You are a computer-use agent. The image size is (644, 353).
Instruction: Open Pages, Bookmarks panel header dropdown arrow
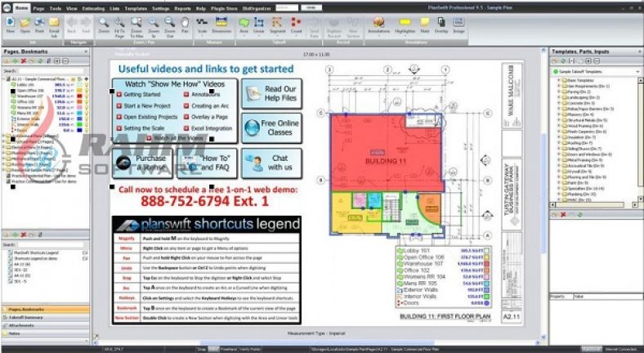86,51
